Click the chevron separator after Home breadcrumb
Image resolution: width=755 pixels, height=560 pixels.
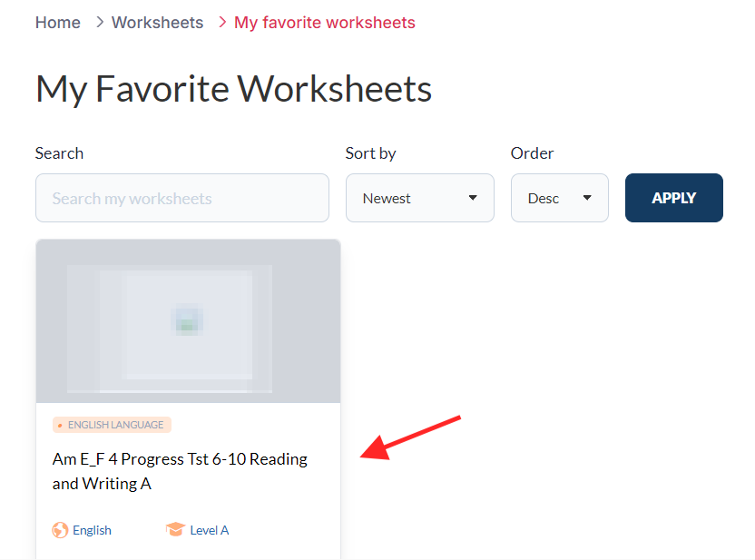point(100,23)
